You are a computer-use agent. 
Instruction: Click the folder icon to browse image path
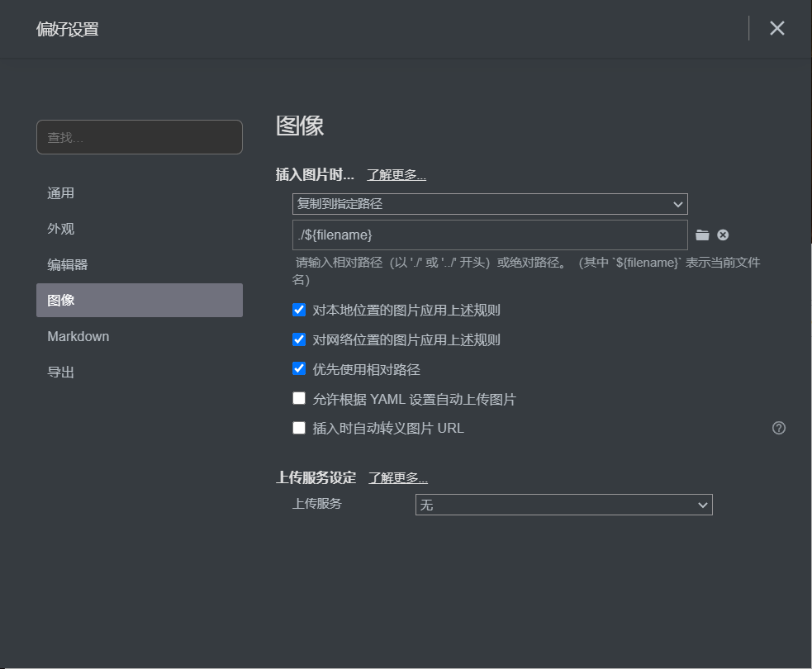701,235
